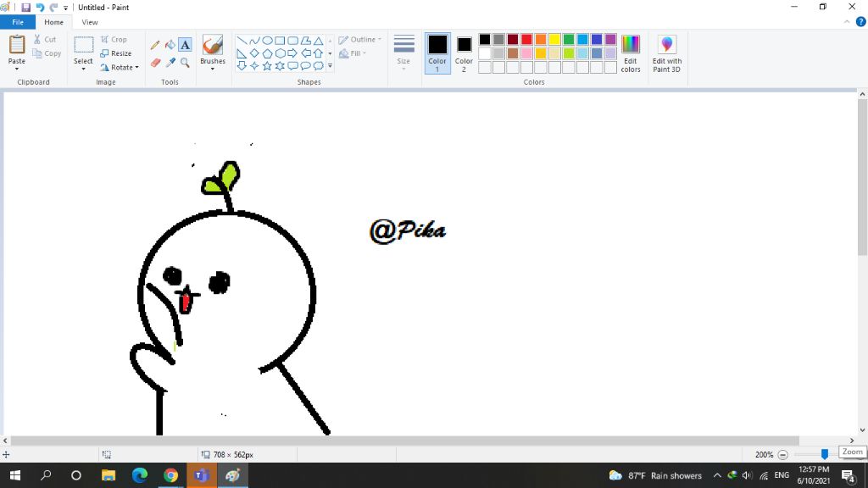Choose the Right arrow shape
The width and height of the screenshot is (868, 488).
pos(292,53)
